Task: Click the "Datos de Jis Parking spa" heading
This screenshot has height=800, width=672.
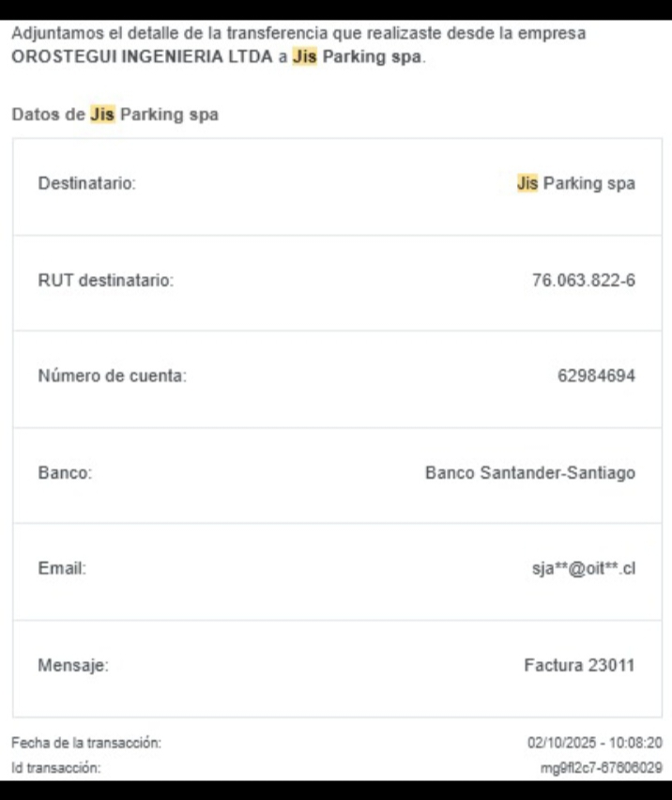Action: point(115,115)
